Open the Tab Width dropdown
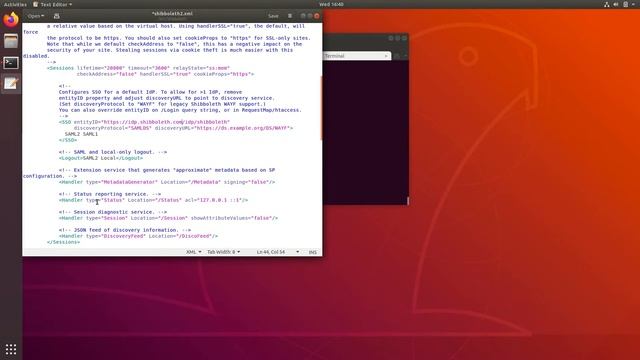Image resolution: width=640 pixels, height=360 pixels. click(223, 252)
